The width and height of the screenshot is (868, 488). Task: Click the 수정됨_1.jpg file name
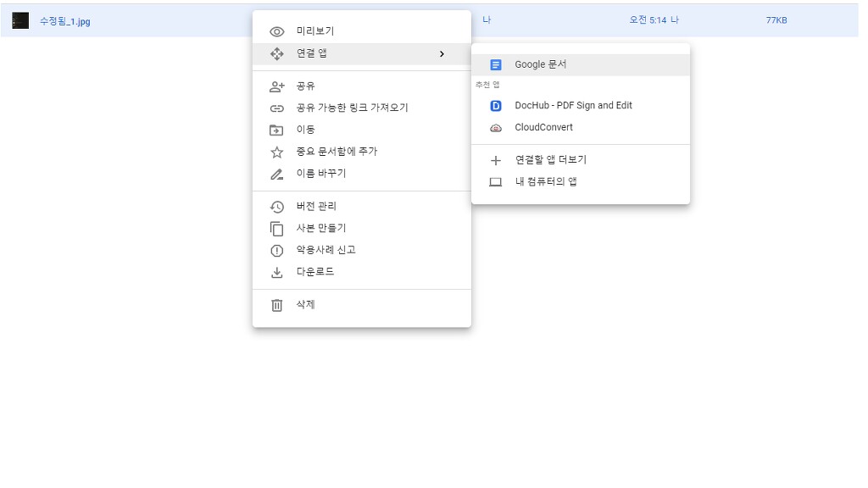tap(65, 22)
